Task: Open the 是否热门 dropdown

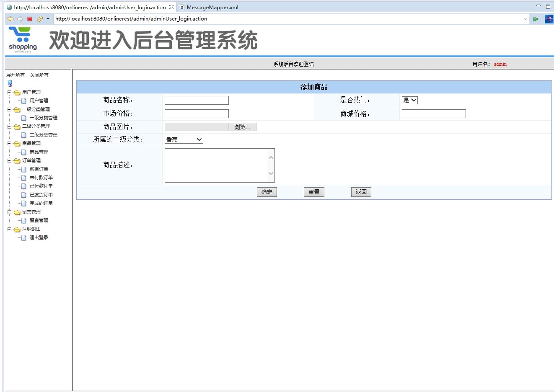Action: coord(409,100)
